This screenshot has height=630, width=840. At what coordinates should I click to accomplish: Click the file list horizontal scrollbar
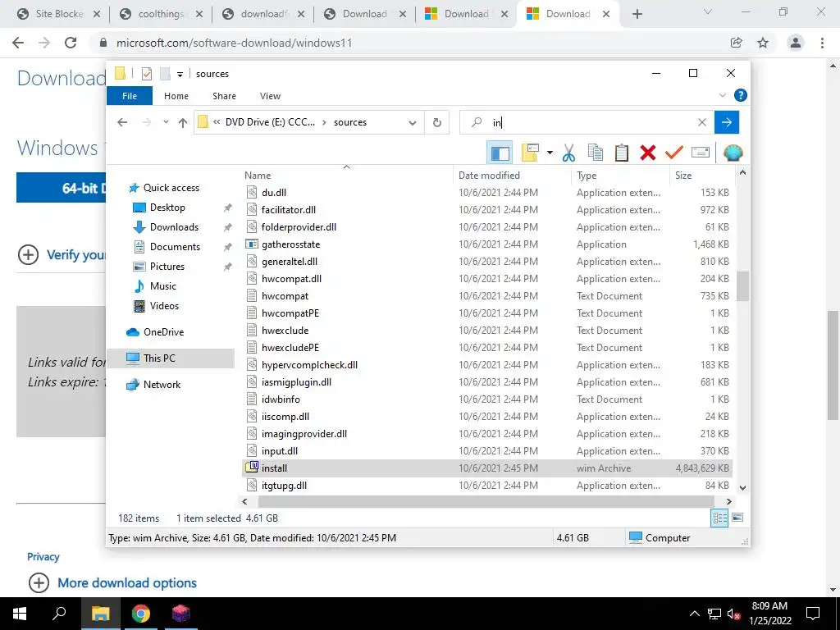(x=486, y=501)
